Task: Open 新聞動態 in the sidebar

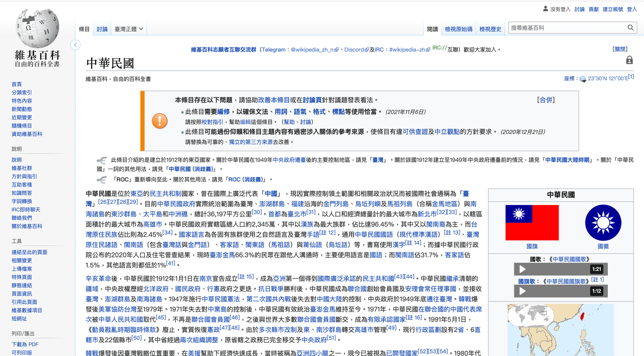Action: tap(22, 109)
